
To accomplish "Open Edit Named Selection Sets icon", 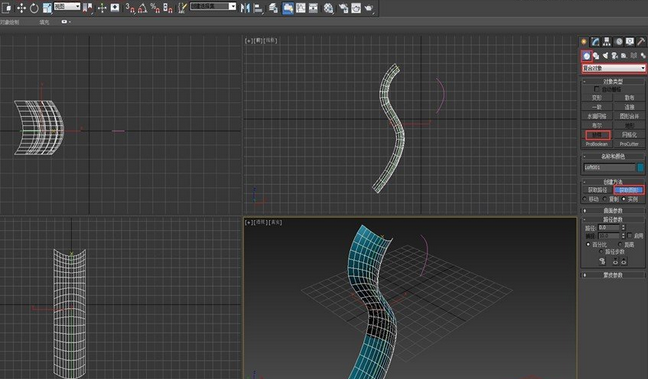I will click(x=182, y=7).
